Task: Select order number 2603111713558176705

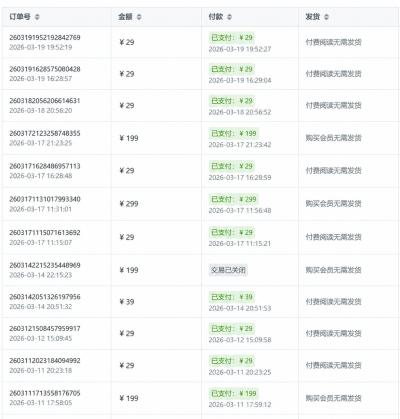Action: tap(45, 393)
